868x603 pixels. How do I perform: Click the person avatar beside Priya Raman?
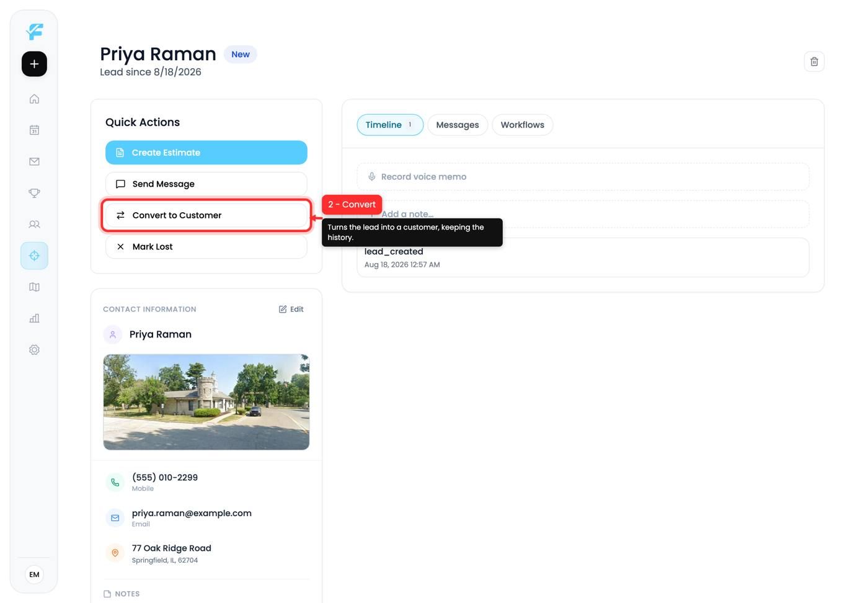(x=112, y=334)
